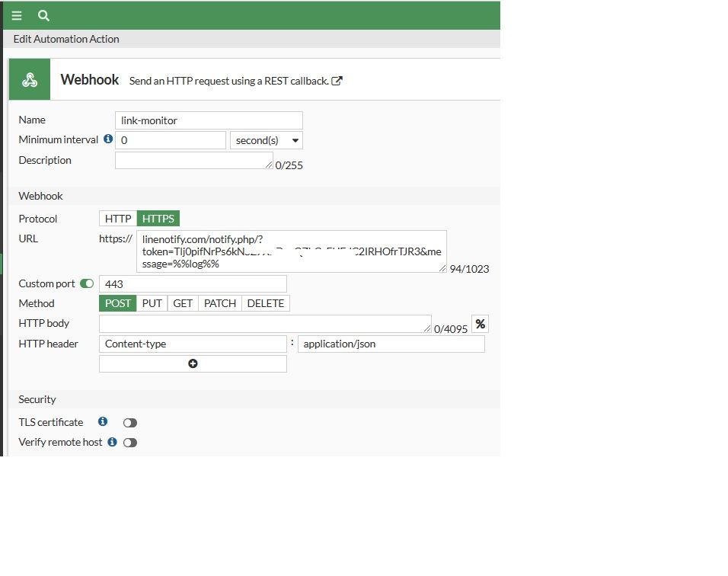This screenshot has width=728, height=576.
Task: Click the Security section heading
Action: [37, 399]
